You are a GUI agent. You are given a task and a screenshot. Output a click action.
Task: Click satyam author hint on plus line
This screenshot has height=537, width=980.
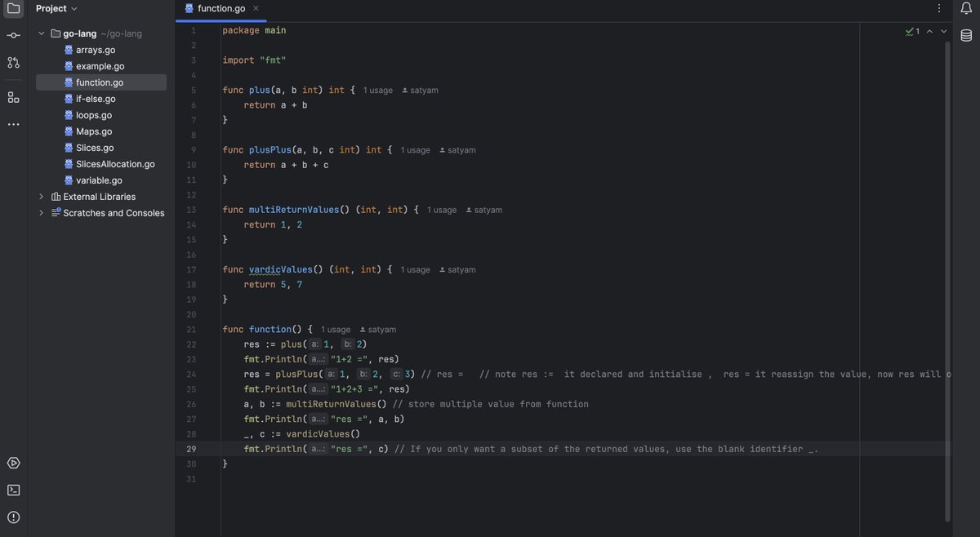(x=420, y=91)
